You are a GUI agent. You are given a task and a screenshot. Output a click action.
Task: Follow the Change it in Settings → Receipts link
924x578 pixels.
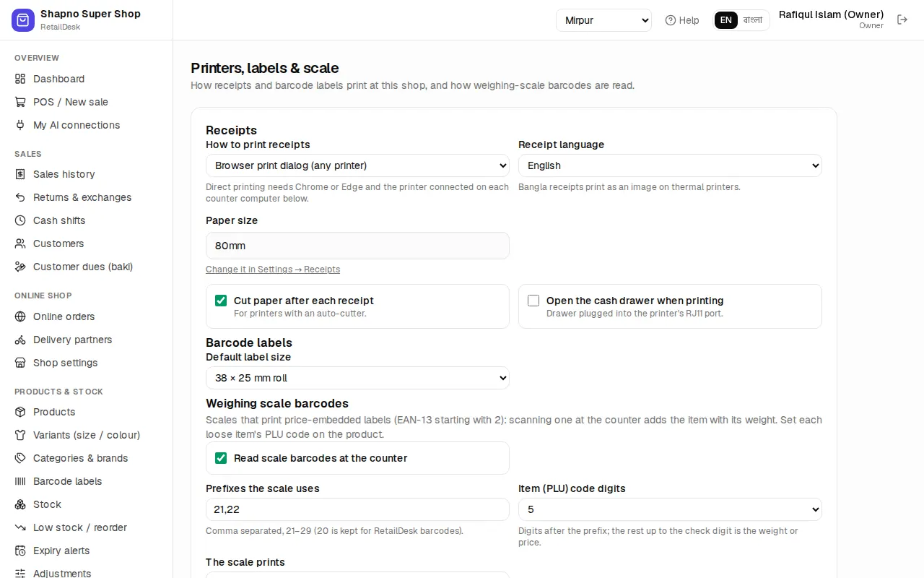[x=273, y=269]
